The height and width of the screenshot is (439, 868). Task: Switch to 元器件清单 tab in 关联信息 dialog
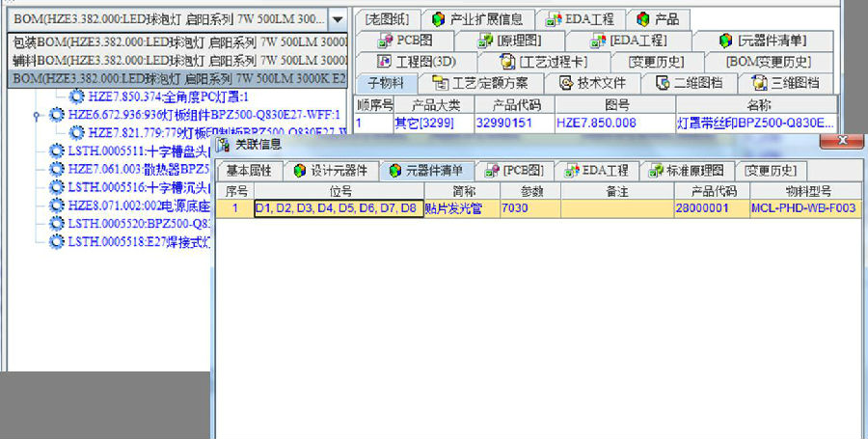(x=427, y=171)
